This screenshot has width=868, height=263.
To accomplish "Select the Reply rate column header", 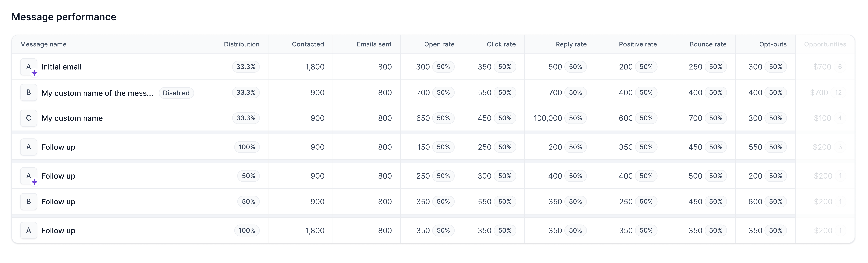I will tap(571, 44).
